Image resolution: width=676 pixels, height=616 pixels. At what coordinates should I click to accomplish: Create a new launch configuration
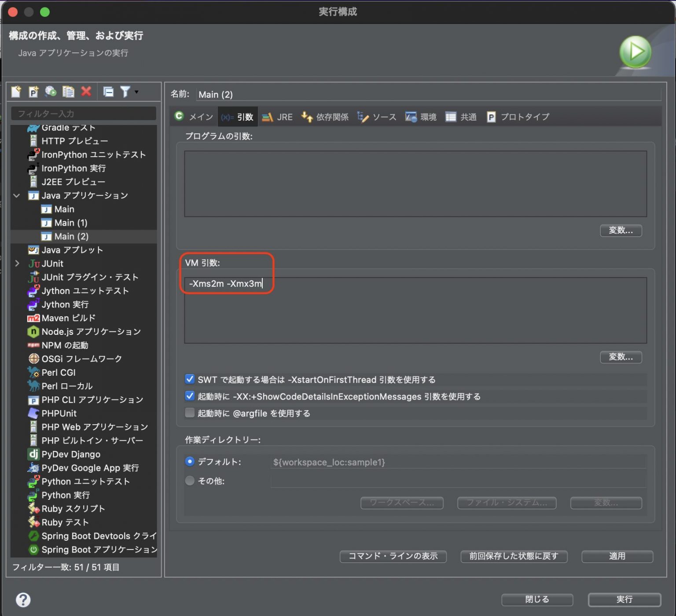[16, 92]
